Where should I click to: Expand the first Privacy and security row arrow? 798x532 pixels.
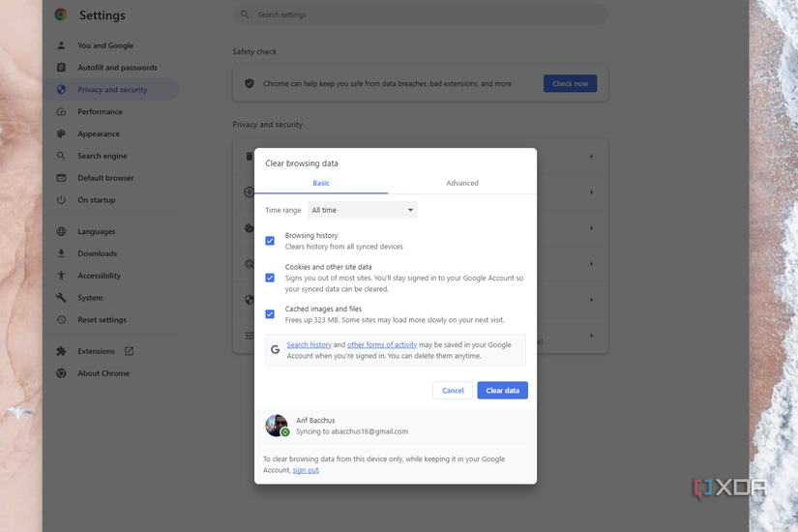pos(591,157)
